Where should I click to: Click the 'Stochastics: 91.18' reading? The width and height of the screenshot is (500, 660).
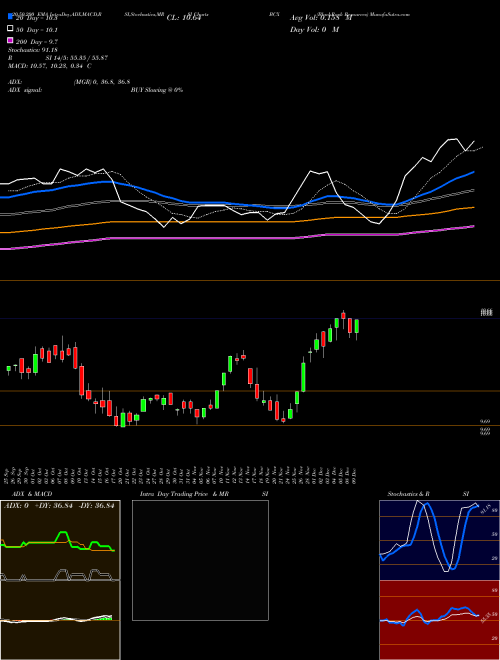click(32, 50)
